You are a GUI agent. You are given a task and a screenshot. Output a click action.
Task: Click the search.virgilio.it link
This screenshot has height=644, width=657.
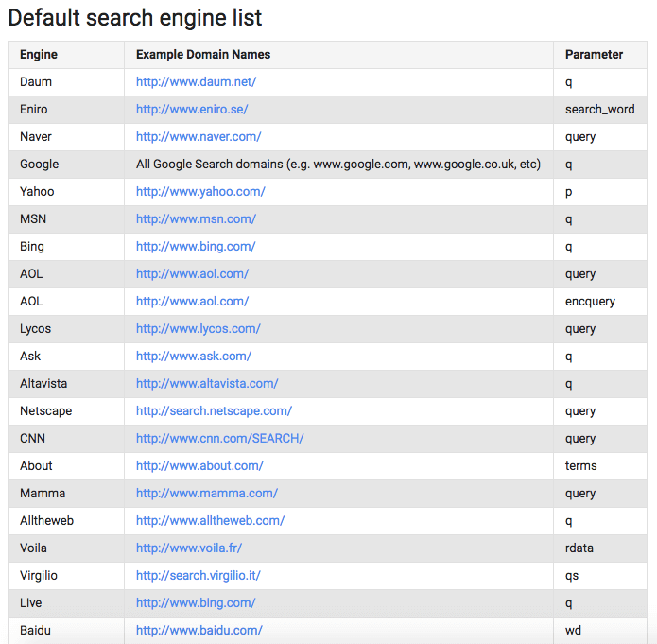199,576
